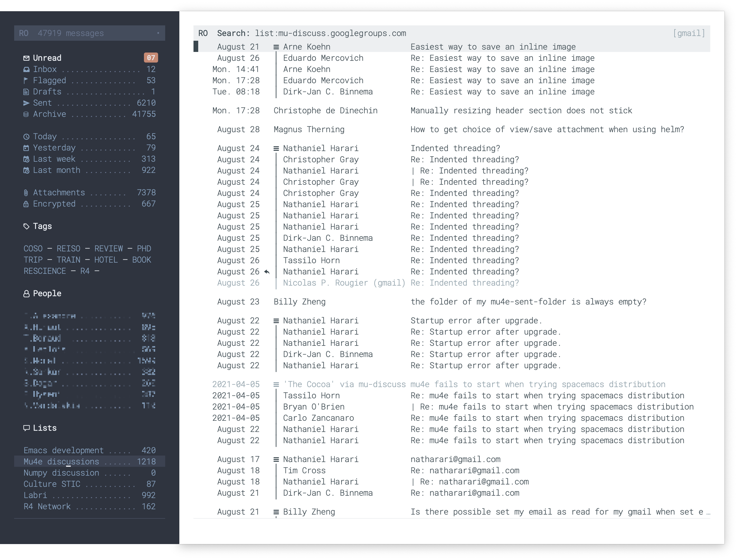The width and height of the screenshot is (738, 560).
Task: Open Emacs development mailing list
Action: click(x=63, y=450)
